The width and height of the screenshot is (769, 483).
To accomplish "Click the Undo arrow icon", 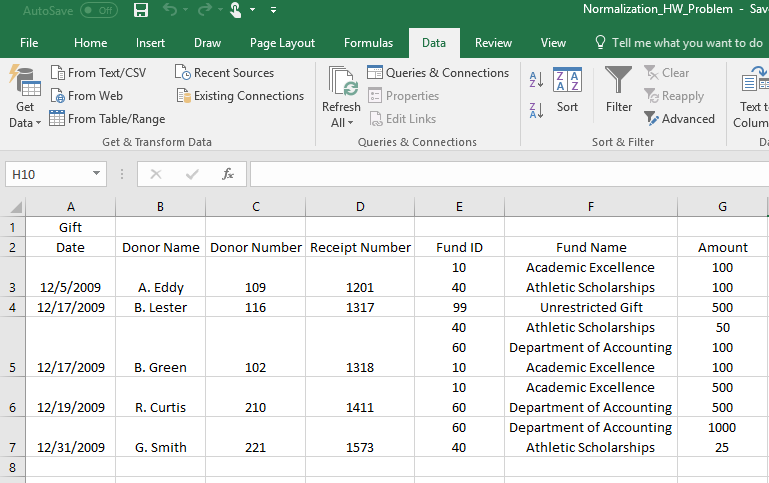I will tap(169, 10).
